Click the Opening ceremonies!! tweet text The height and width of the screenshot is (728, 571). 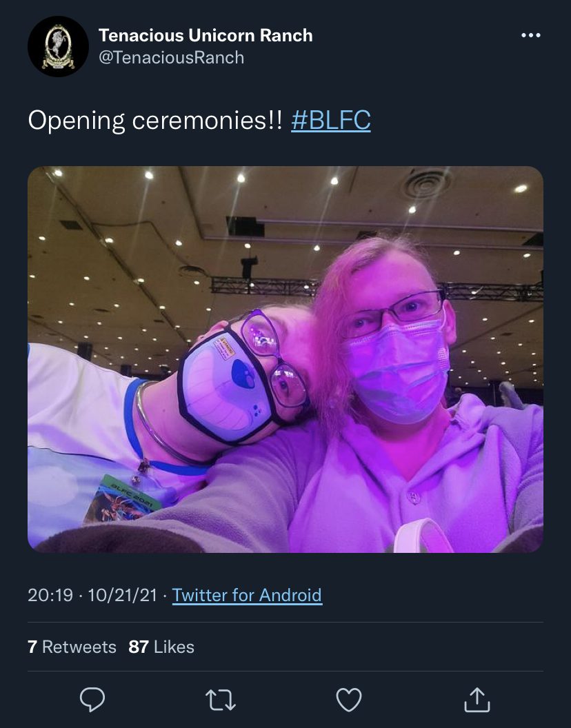(155, 120)
